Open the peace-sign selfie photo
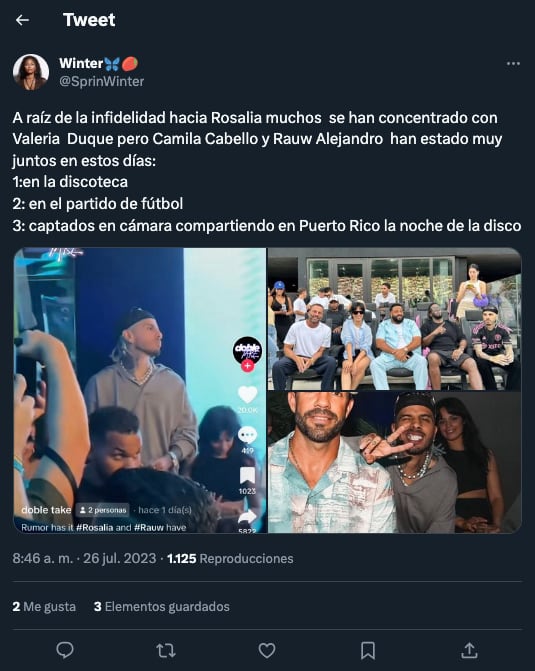 395,463
